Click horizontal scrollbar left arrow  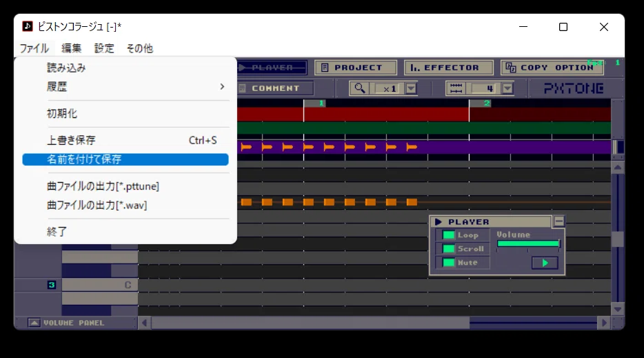145,323
